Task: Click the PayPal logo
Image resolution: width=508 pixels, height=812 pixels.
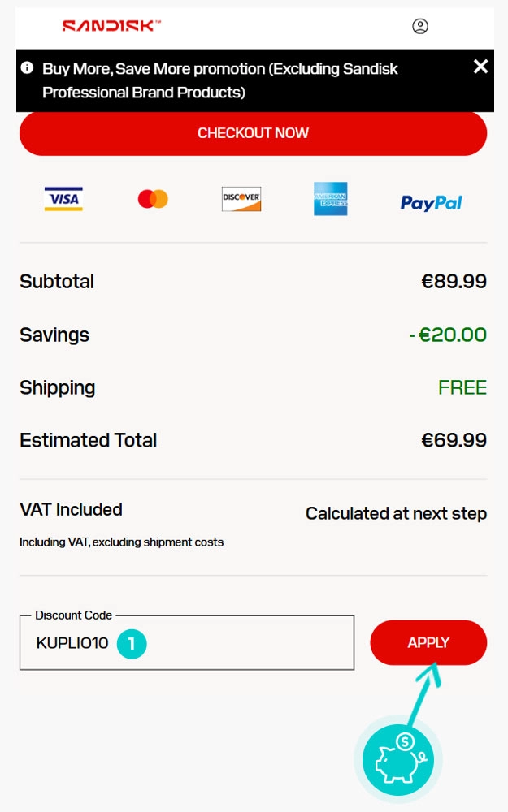Action: 431,202
